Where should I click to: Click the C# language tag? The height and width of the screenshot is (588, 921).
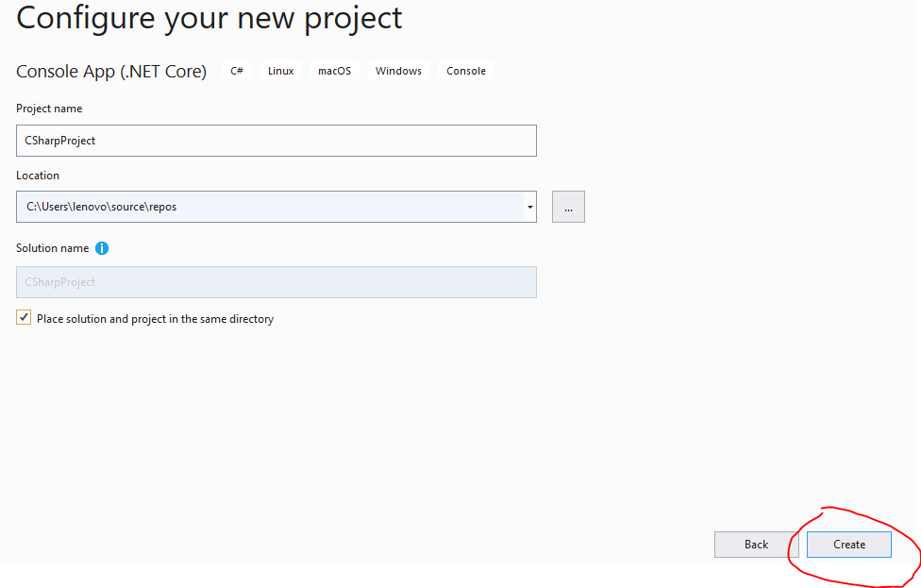pos(237,71)
